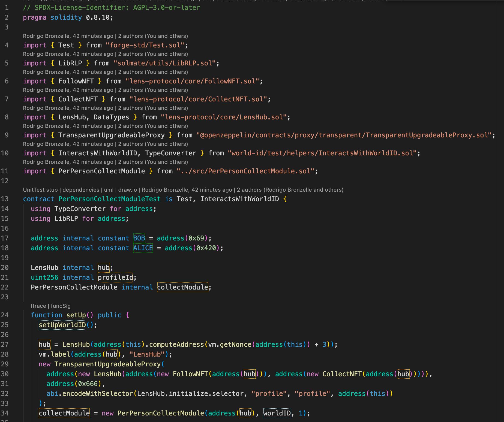
Task: Open the 'UnitTest stub' code lens
Action: pos(40,190)
